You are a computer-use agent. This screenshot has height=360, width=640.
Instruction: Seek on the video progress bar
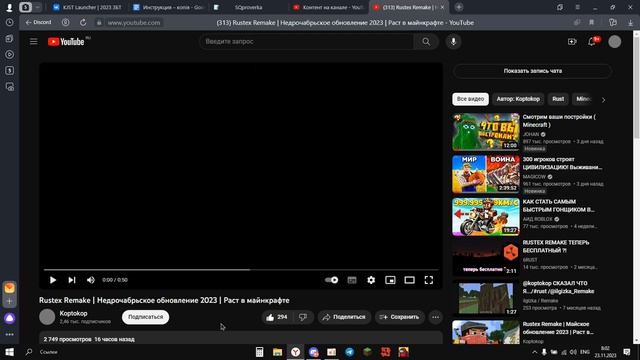(x=241, y=270)
